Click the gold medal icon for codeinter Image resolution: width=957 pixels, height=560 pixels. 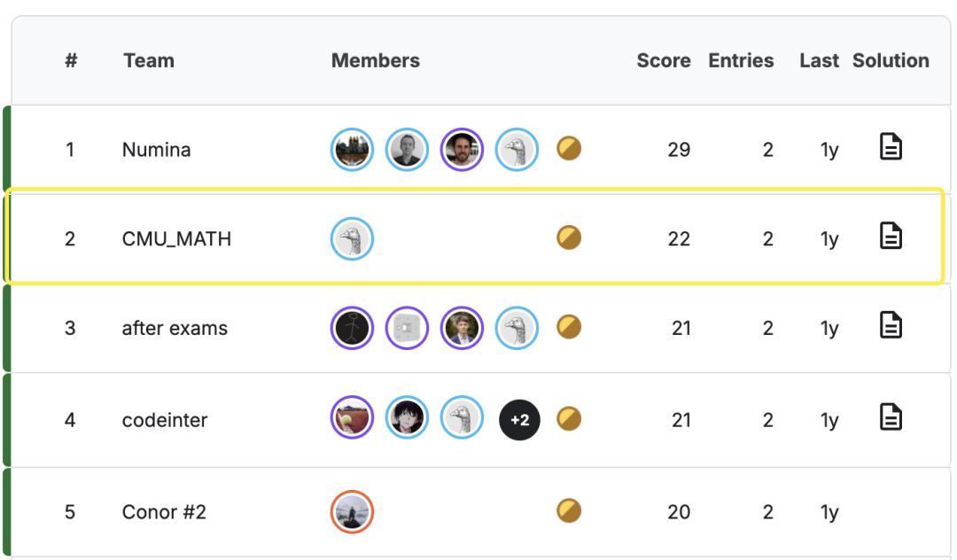tap(569, 418)
